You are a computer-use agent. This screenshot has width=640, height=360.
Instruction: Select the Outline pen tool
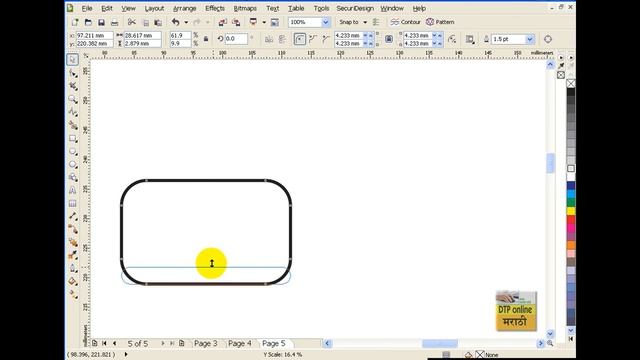click(73, 268)
